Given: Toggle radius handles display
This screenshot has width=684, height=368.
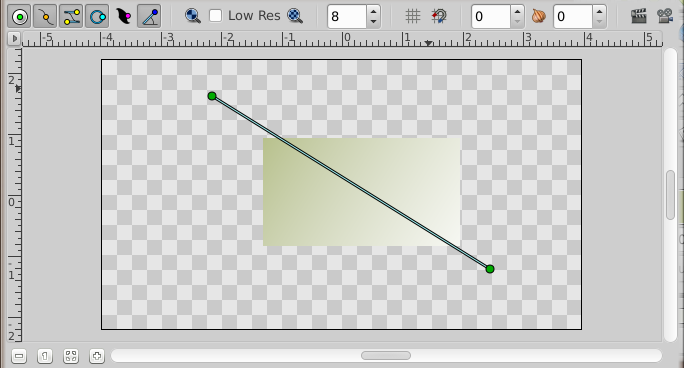Looking at the screenshot, I should click(x=97, y=17).
